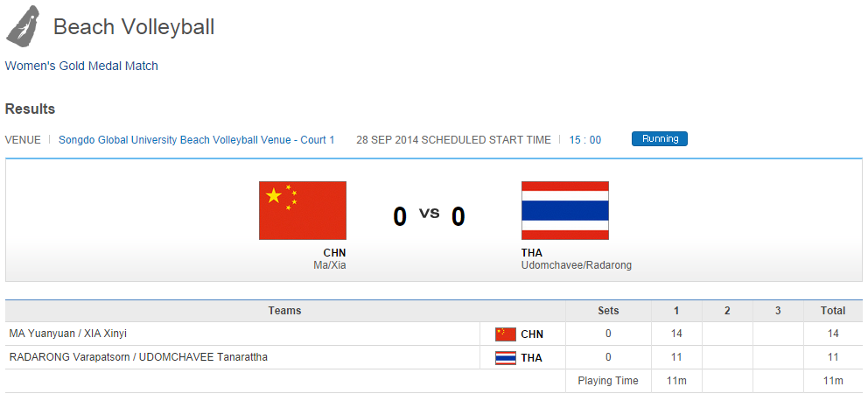
Task: Click small Thailand flag in results table
Action: click(x=506, y=357)
